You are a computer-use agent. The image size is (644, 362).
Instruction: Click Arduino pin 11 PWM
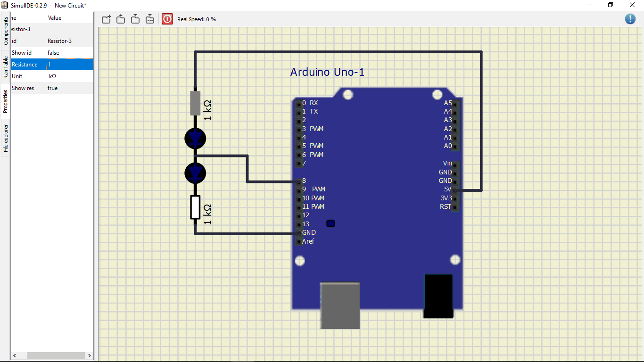(298, 207)
